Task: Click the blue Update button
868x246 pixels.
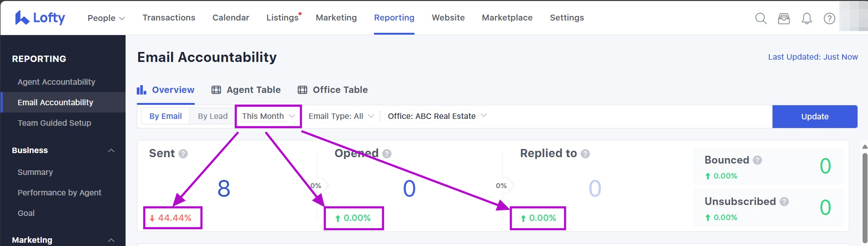Action: [814, 117]
